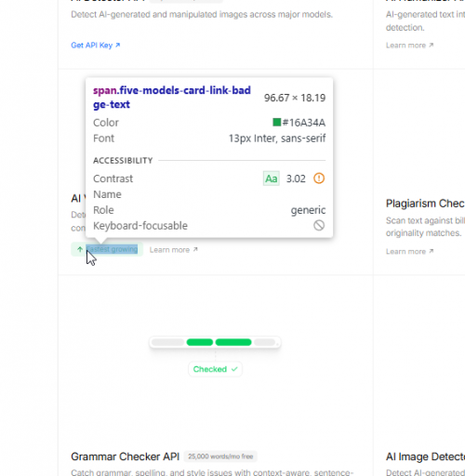
Task: Click the Grammar Checker API heading
Action: (x=126, y=456)
